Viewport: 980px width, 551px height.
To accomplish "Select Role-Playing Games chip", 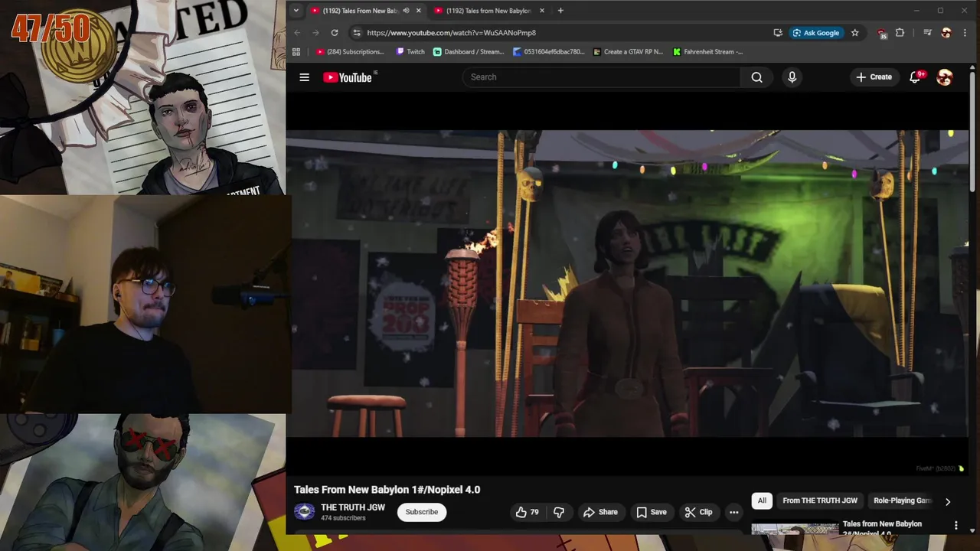I will (x=902, y=500).
